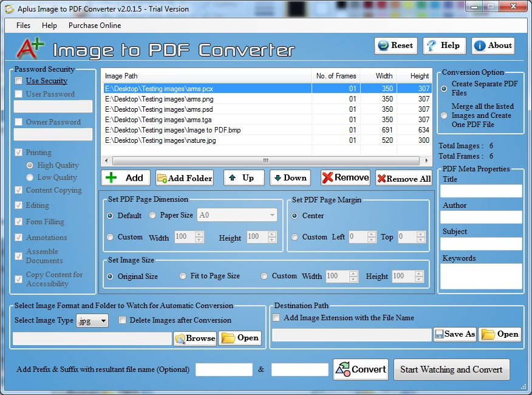
Task: Click the Width column header
Action: 378,76
